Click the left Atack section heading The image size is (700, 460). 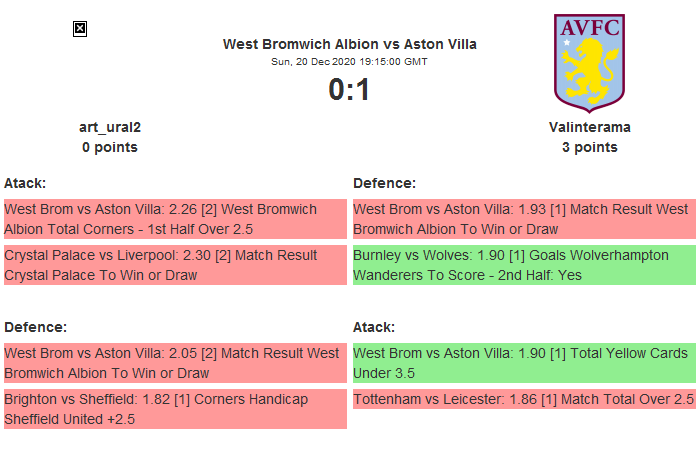pyautogui.click(x=25, y=183)
